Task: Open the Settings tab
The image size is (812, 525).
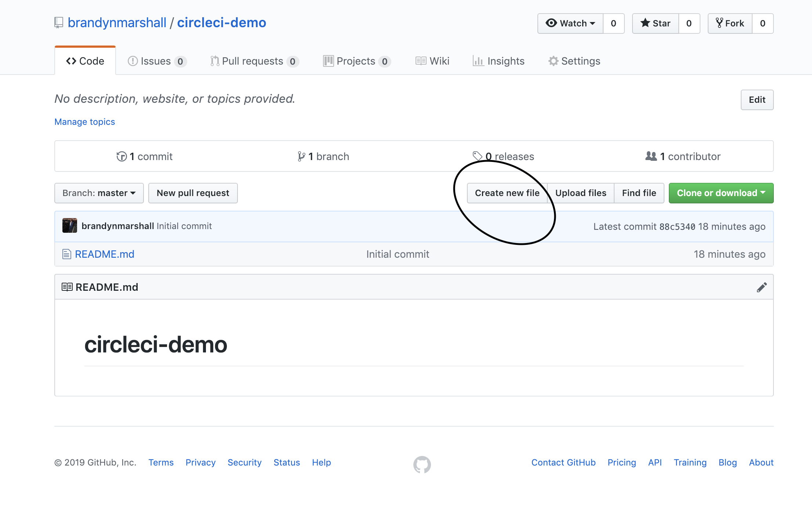Action: [x=574, y=61]
